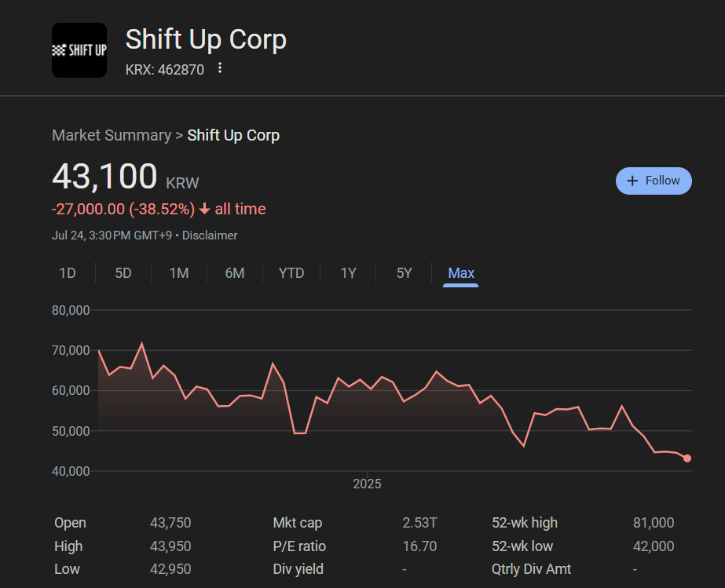Click the Open label in stats
Screen dimensions: 725x588
(x=70, y=523)
